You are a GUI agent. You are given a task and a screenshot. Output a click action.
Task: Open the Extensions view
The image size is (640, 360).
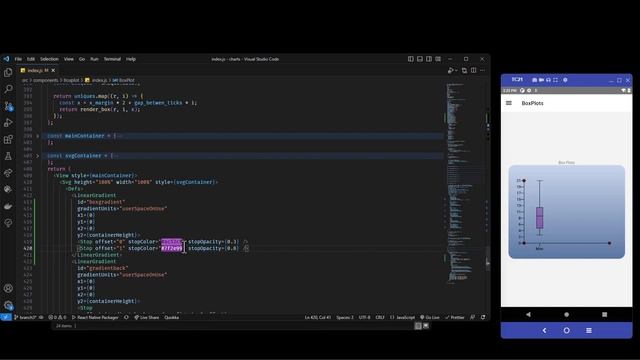(8, 140)
